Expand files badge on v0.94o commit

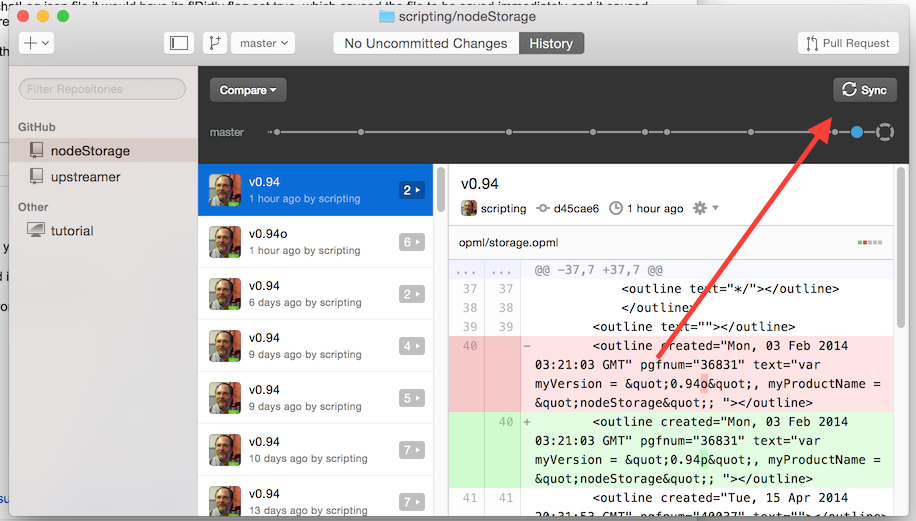(x=411, y=242)
